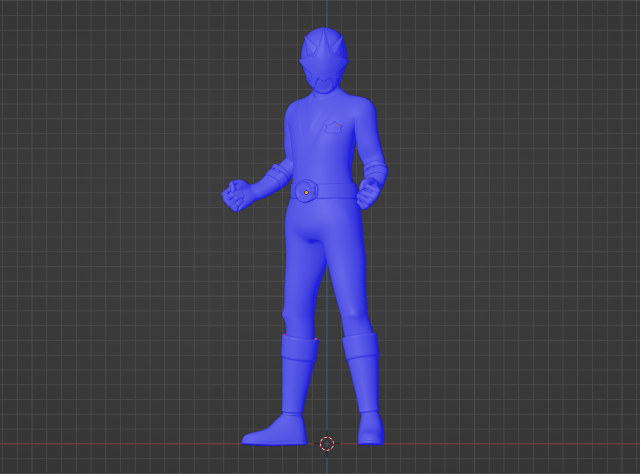
Task: Click the cuff band on the right forearm
Action: pyautogui.click(x=378, y=167)
